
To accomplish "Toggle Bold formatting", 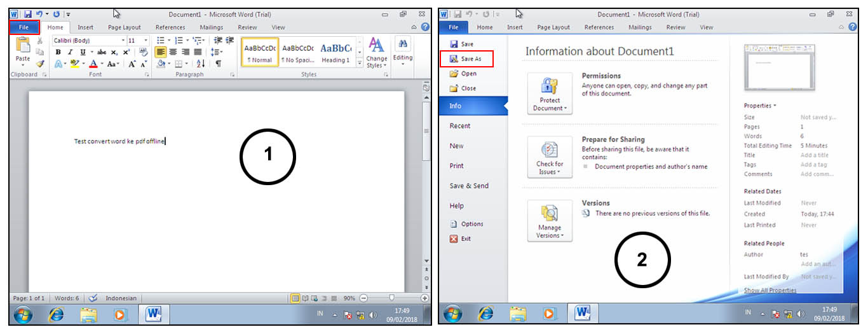I will click(x=58, y=52).
